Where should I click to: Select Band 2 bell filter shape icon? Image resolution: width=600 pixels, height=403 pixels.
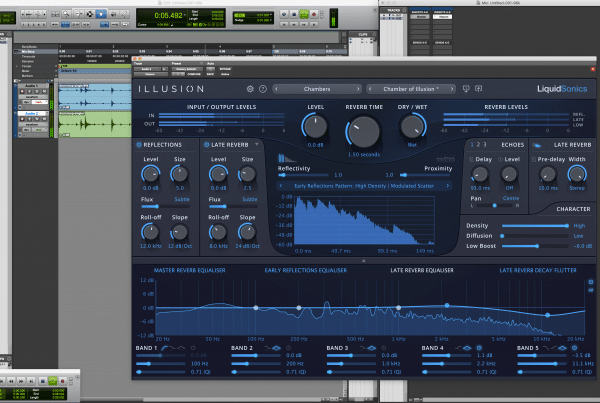(276, 348)
